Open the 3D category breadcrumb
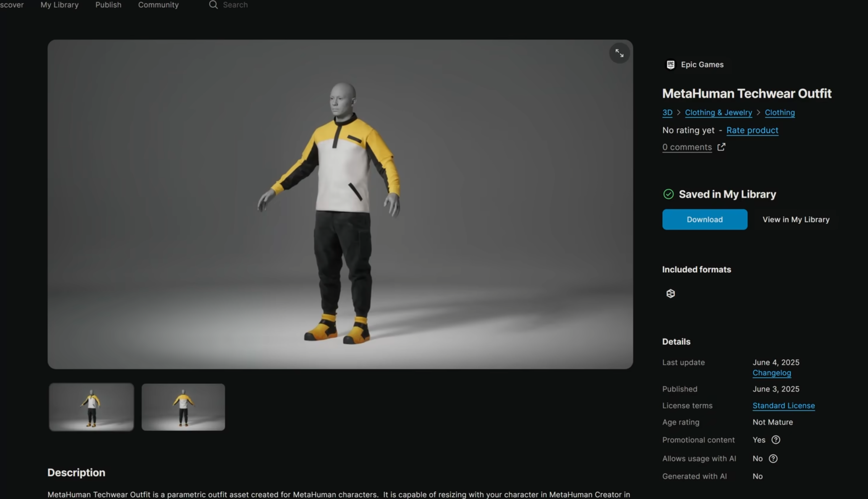Image resolution: width=868 pixels, height=499 pixels. (667, 113)
